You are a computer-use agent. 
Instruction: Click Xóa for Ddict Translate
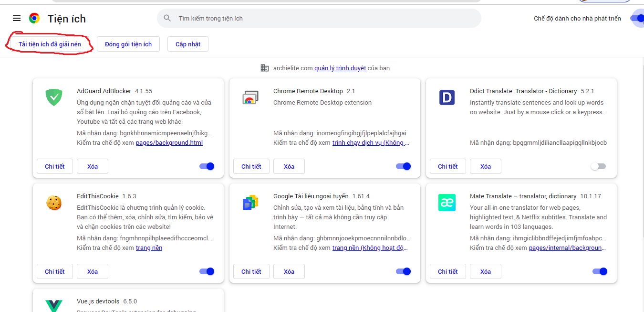click(x=486, y=166)
